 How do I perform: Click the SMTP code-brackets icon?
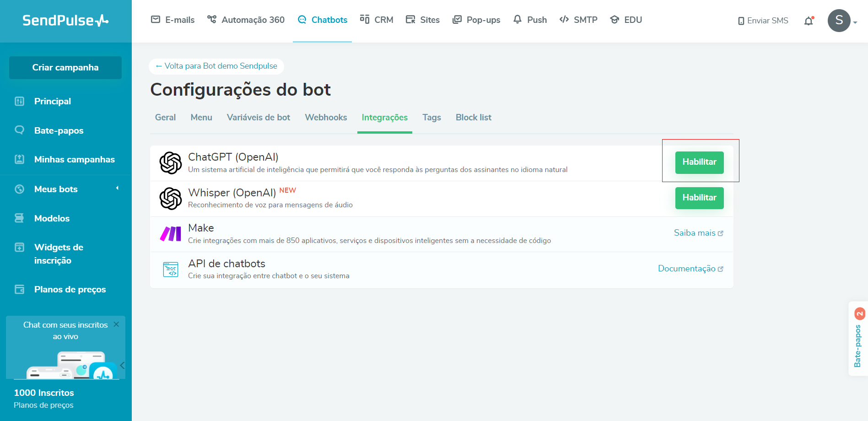point(563,20)
